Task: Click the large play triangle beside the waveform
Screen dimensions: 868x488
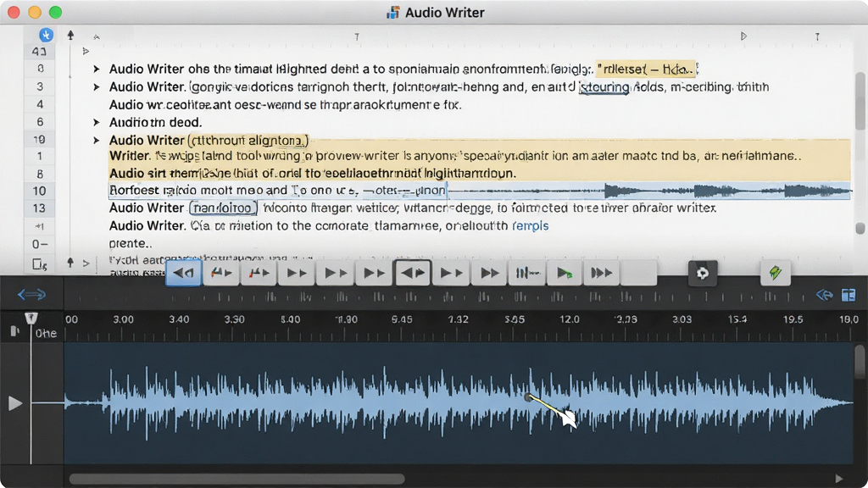Action: (15, 403)
